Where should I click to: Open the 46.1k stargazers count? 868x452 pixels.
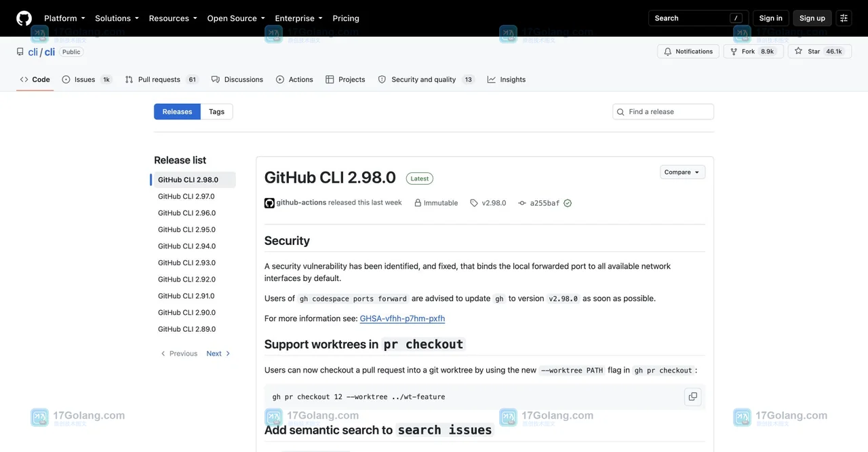pos(834,52)
